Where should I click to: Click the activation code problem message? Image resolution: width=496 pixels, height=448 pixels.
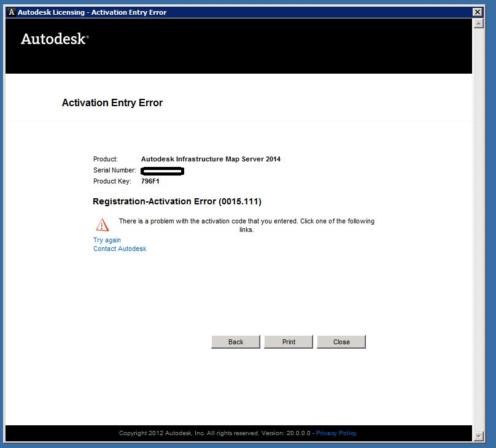tap(246, 225)
